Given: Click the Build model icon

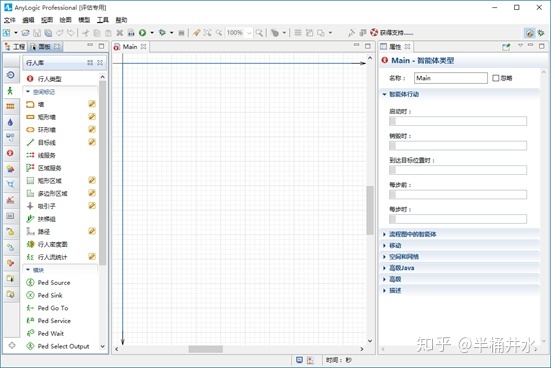Looking at the screenshot, I should pos(131,33).
